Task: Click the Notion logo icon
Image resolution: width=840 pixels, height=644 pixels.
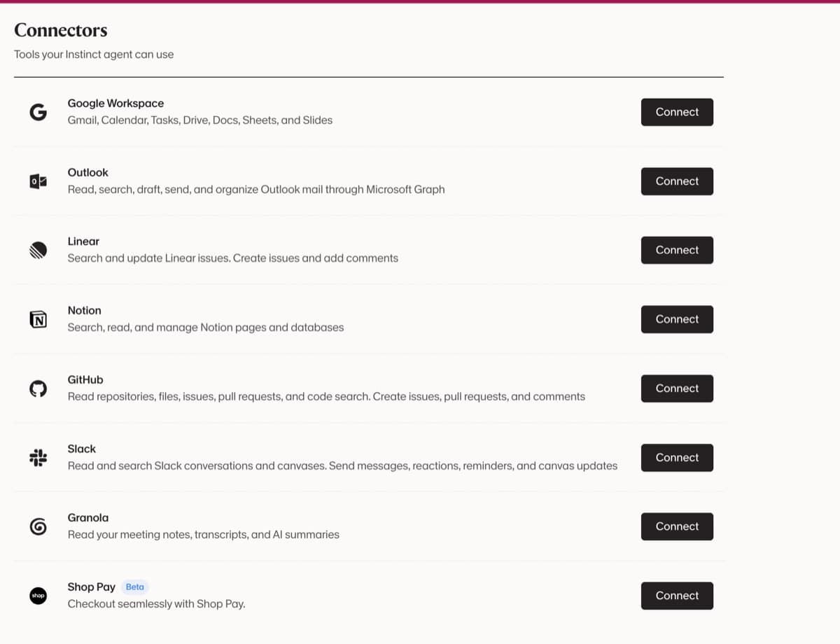Action: [x=38, y=319]
